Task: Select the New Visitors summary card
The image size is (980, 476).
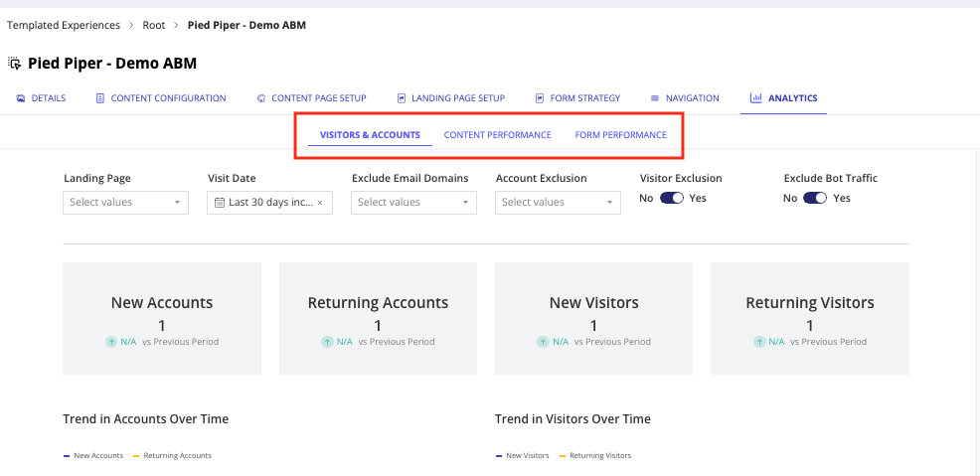Action: point(593,319)
